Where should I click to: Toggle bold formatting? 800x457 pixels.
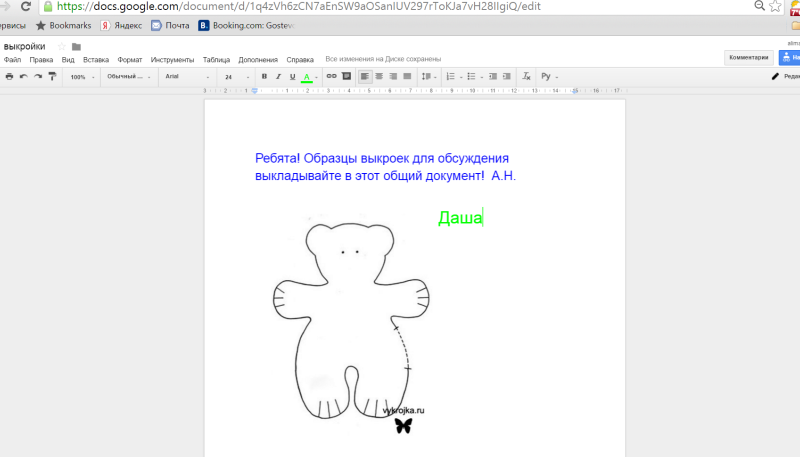265,76
